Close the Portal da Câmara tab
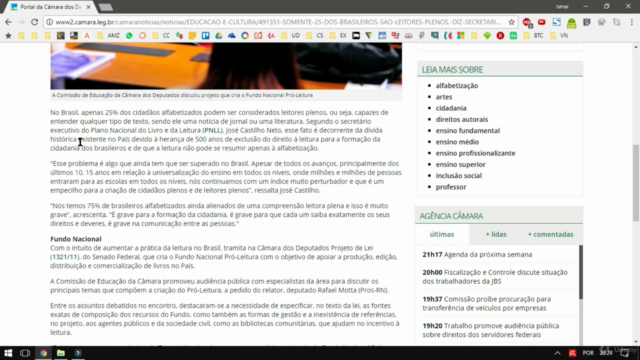 (89, 7)
